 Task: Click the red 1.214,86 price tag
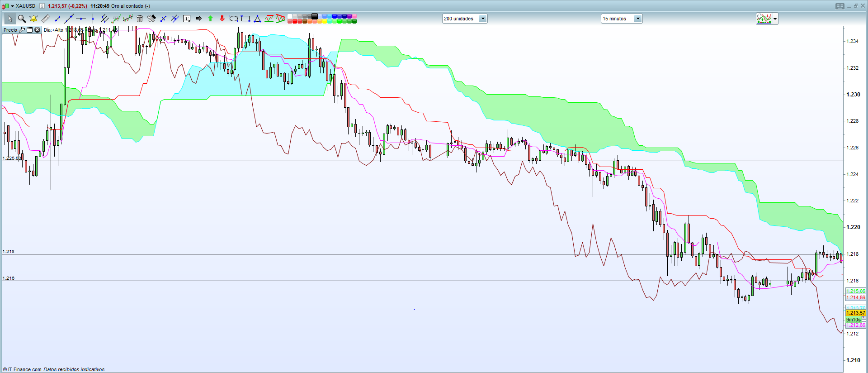pyautogui.click(x=856, y=297)
